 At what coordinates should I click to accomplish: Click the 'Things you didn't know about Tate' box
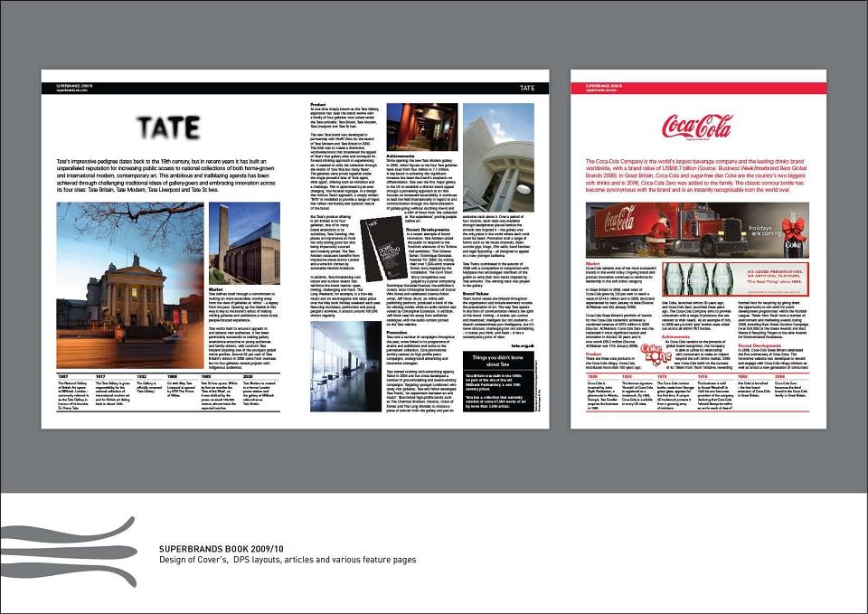point(497,382)
